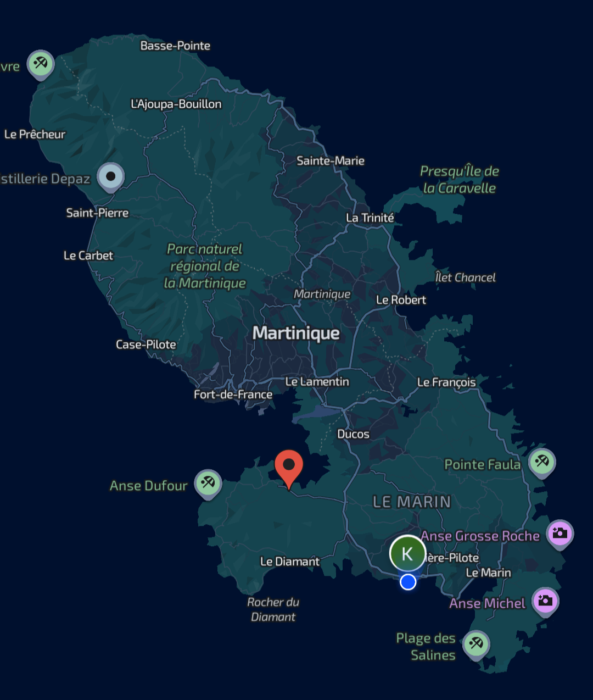Viewport: 593px width, 700px height.
Task: Tap the Presqu'île de la Caravelle label
Action: coord(459,180)
